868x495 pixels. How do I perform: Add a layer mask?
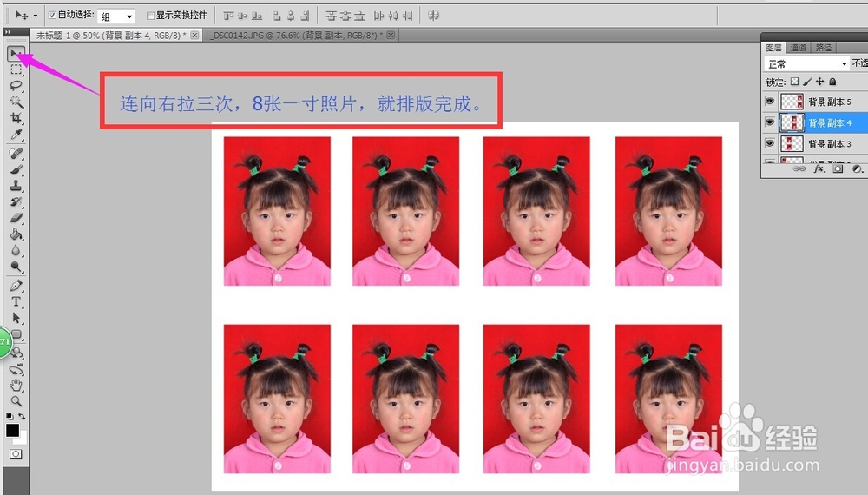point(838,168)
